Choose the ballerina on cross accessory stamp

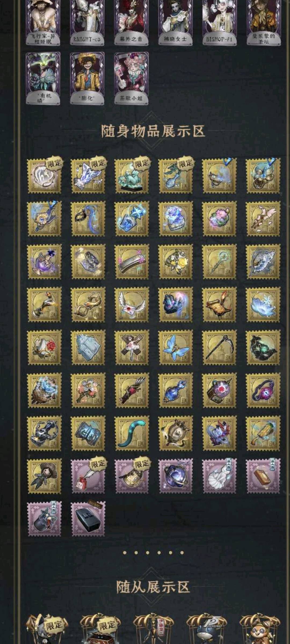132,347
